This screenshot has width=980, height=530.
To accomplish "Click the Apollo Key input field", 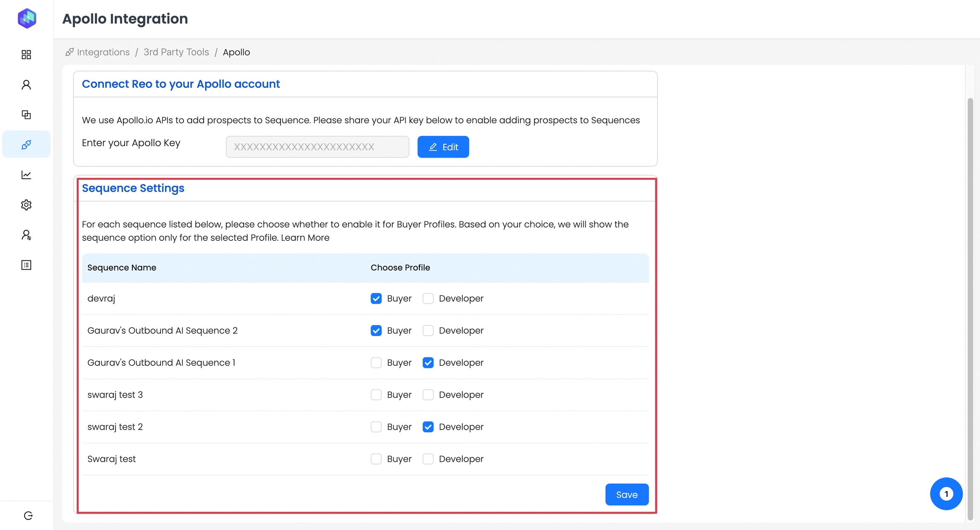I will point(317,147).
